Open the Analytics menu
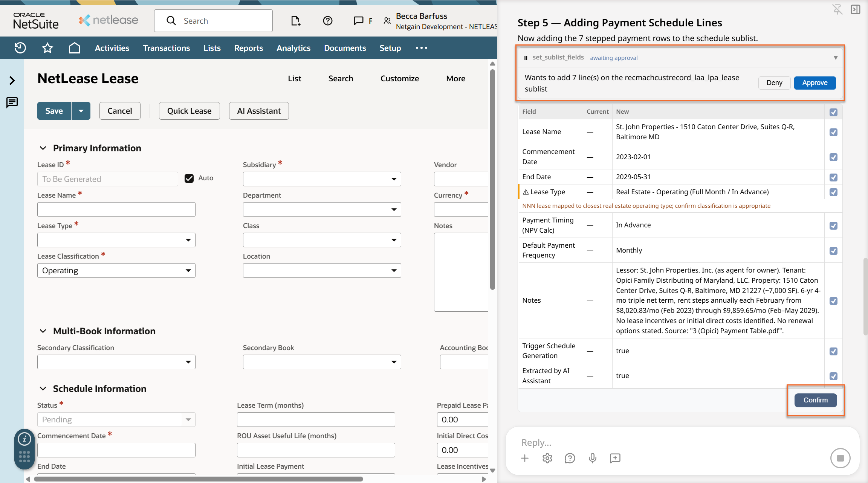 293,48
